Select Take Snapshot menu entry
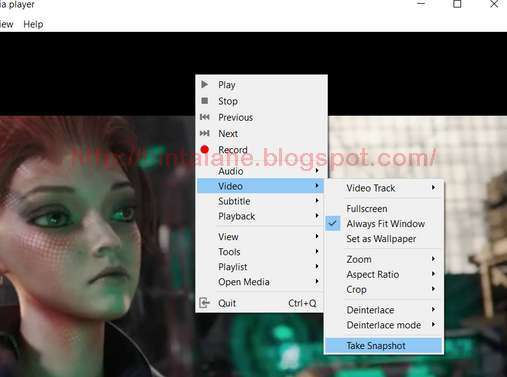Image resolution: width=507 pixels, height=377 pixels. (x=384, y=346)
